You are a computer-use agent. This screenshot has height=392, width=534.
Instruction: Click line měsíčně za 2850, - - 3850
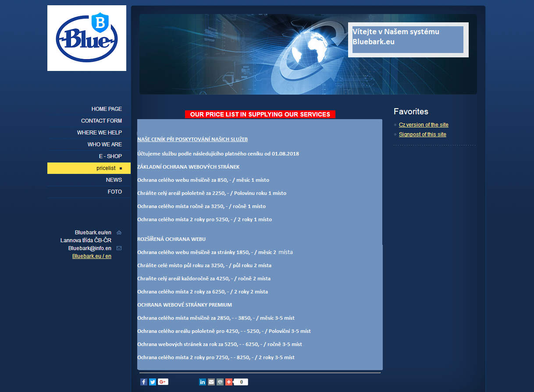pyautogui.click(x=216, y=318)
